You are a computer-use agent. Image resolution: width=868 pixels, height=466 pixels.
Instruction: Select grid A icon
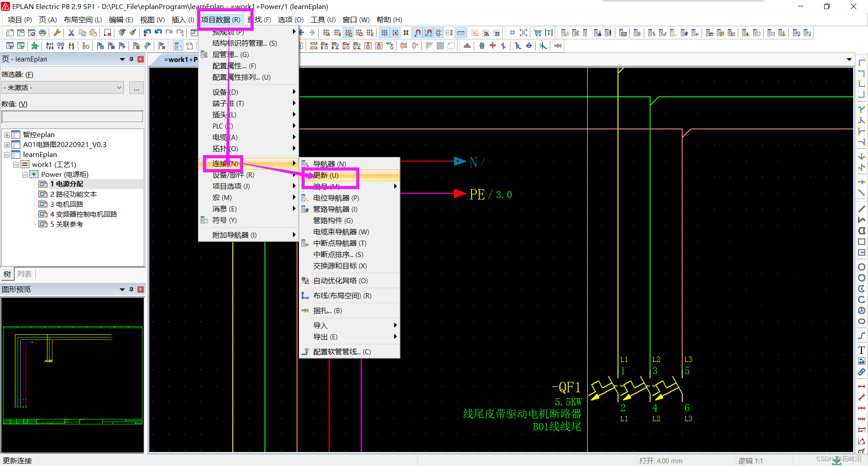[326, 33]
